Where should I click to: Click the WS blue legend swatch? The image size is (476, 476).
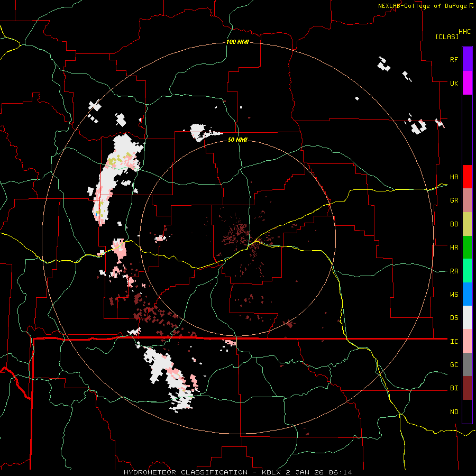[x=467, y=294]
